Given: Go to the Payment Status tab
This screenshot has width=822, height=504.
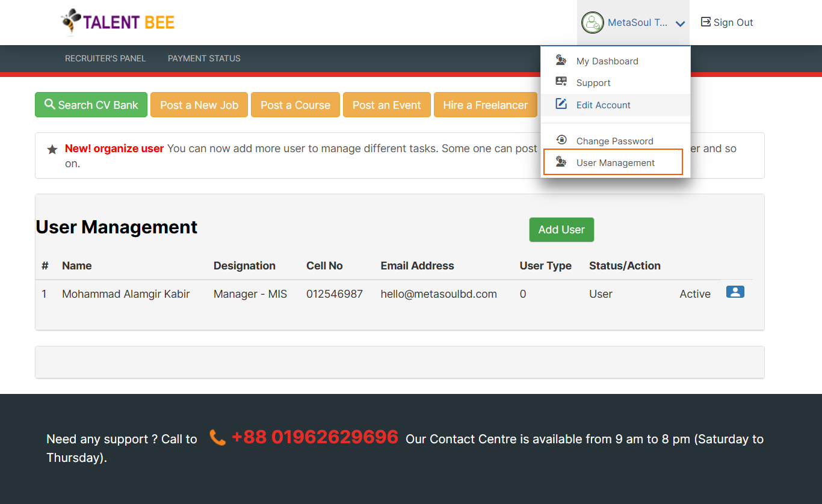Looking at the screenshot, I should point(204,58).
